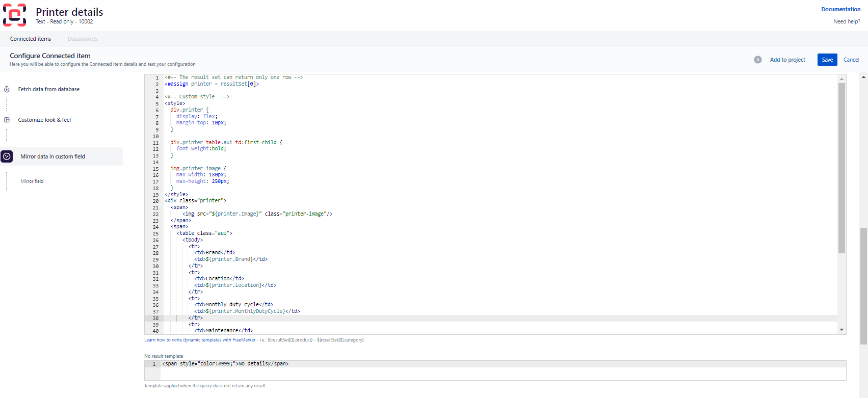
Task: Click Add to project
Action: (787, 60)
